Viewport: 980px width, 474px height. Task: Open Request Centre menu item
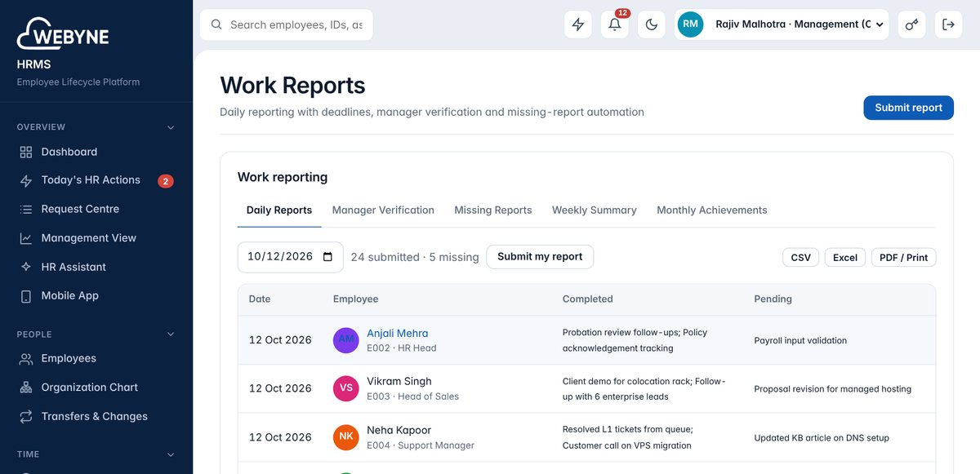[96, 210]
